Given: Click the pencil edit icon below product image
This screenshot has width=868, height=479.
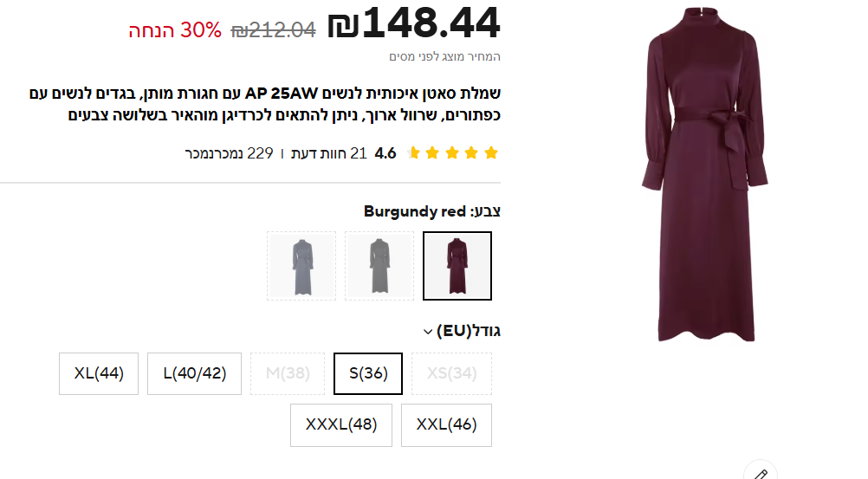Looking at the screenshot, I should click(x=761, y=473).
